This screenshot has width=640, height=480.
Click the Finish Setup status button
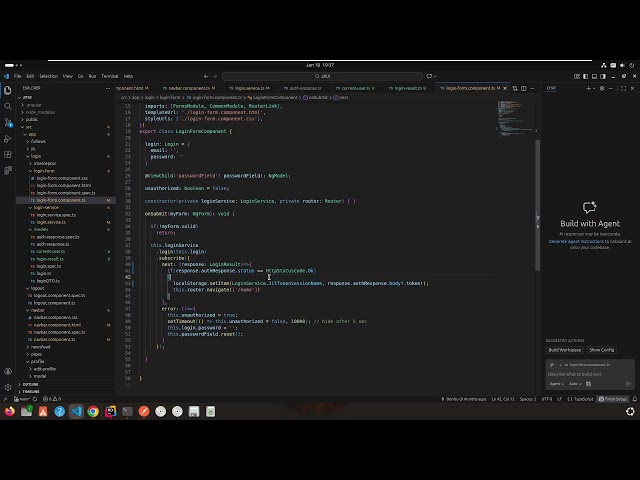(612, 399)
